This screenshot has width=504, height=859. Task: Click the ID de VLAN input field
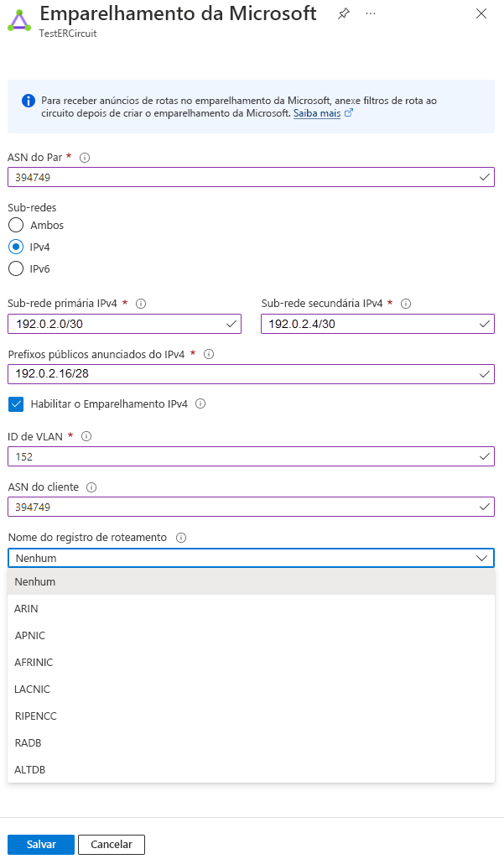tap(243, 457)
